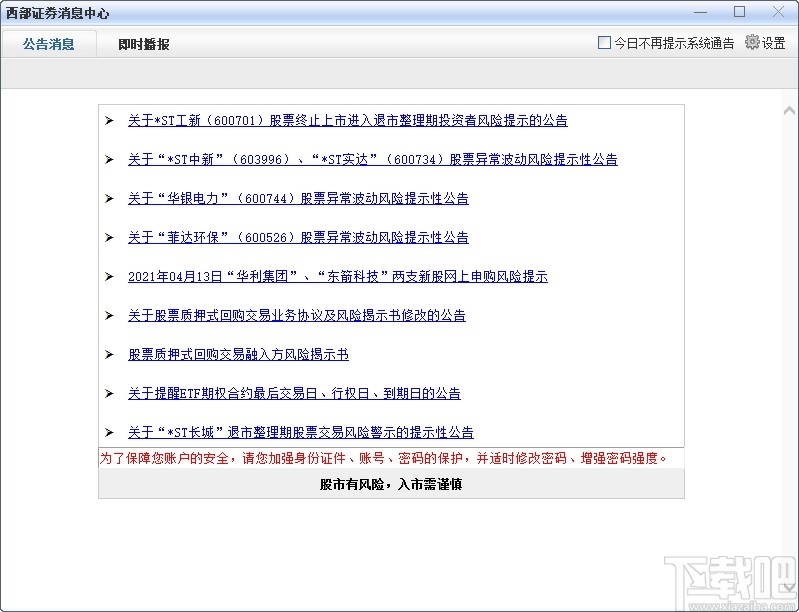This screenshot has height=612, width=799.
Task: Open the 2021年04月13日 华利集团 new shares notice
Action: tap(337, 277)
